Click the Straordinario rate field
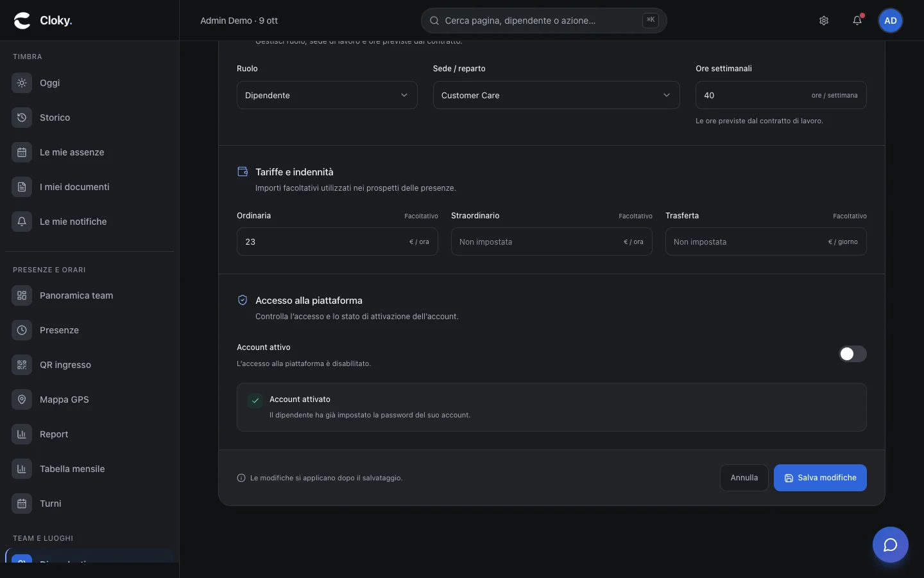This screenshot has width=924, height=578. [x=552, y=241]
